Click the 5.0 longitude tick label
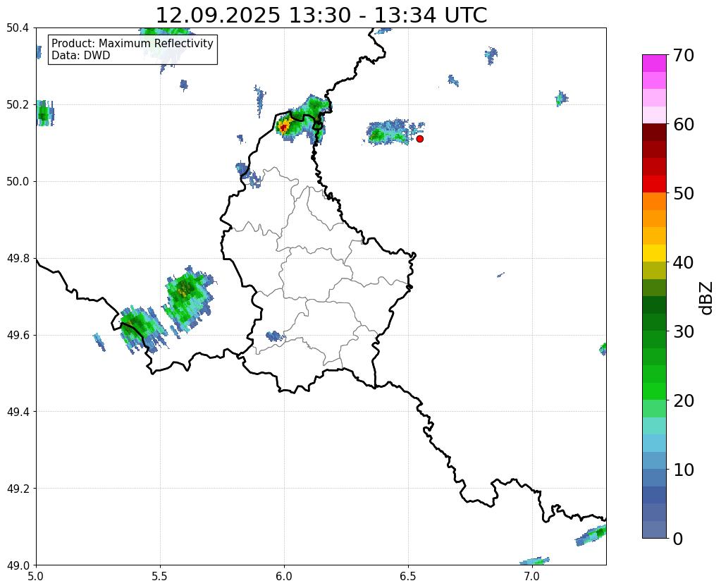This screenshot has width=721, height=588. [36, 577]
